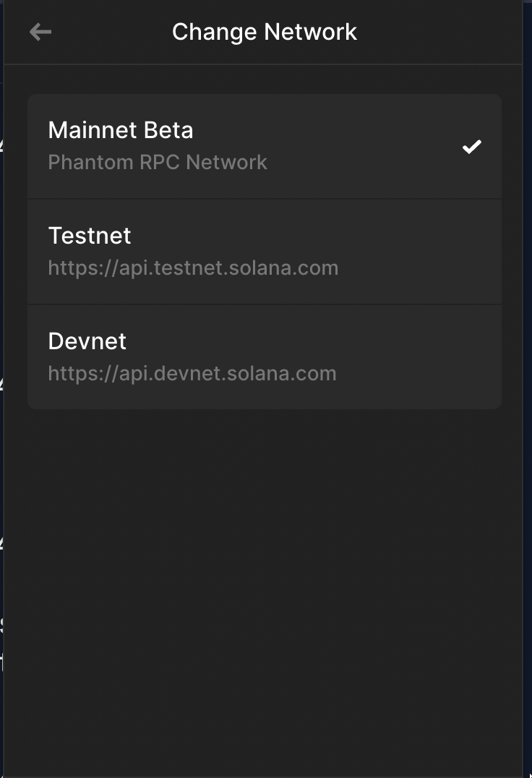Click empty space right of Testnet row
Screen dimensions: 532x778
pyautogui.click(x=421, y=252)
